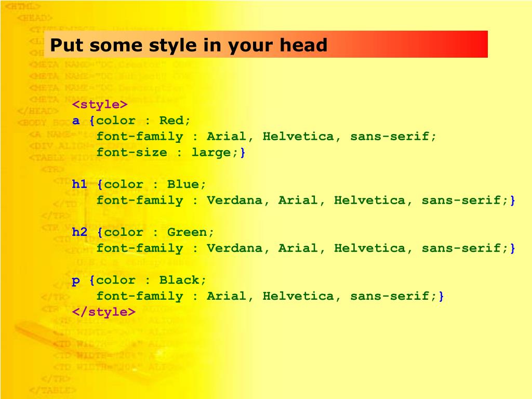Select the opening <style> tag text
532x399 pixels.
tap(100, 104)
